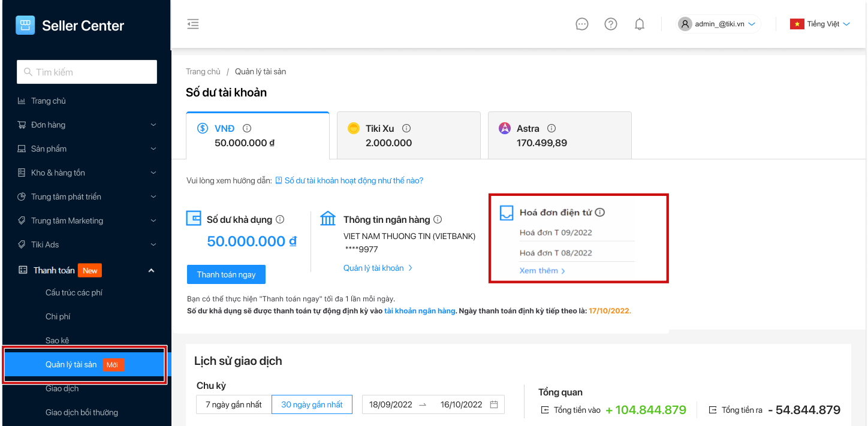Click the Tổng tiền ra icon
The width and height of the screenshot is (868, 426).
tap(713, 410)
